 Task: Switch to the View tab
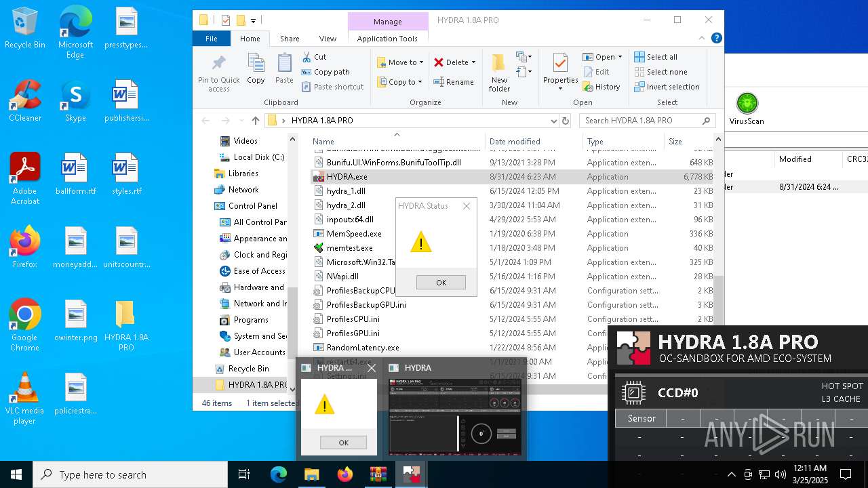coord(328,39)
